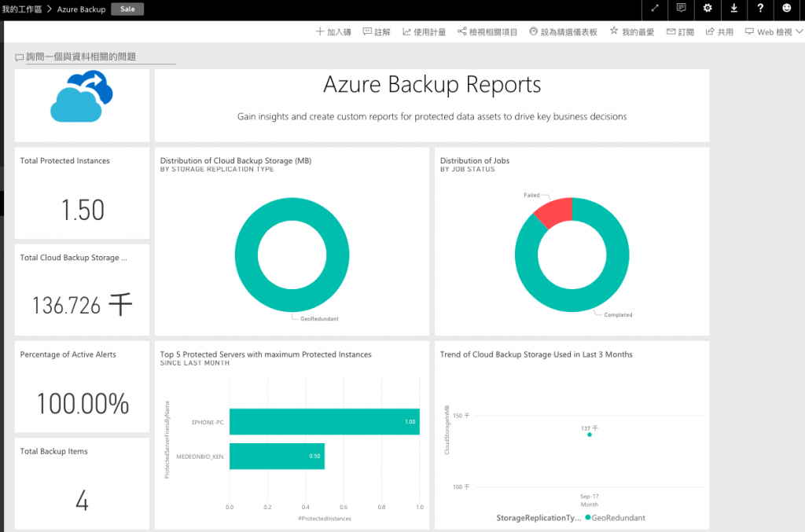Mark dashboard as favorite with 我的最愛 star
The height and width of the screenshot is (532, 805).
coord(632,32)
